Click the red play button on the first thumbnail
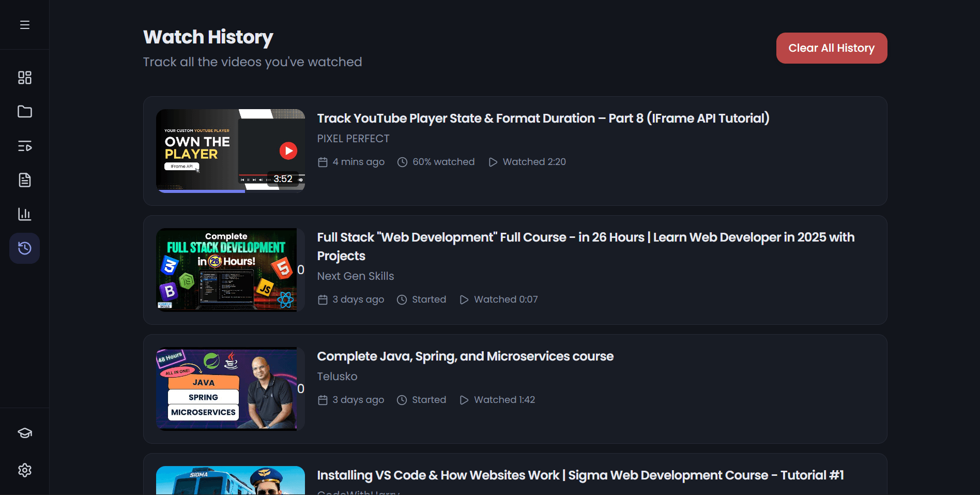This screenshot has height=495, width=980. pos(289,151)
